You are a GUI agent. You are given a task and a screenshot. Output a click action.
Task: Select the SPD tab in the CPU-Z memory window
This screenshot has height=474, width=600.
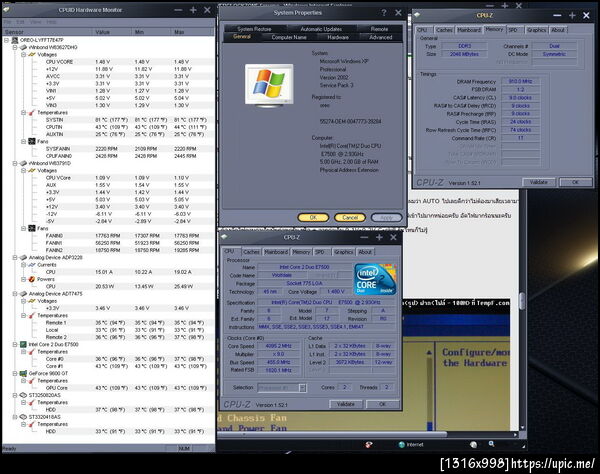point(513,30)
